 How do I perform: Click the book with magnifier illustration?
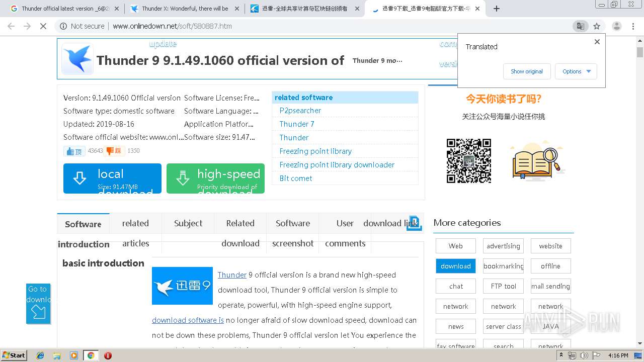[537, 161]
